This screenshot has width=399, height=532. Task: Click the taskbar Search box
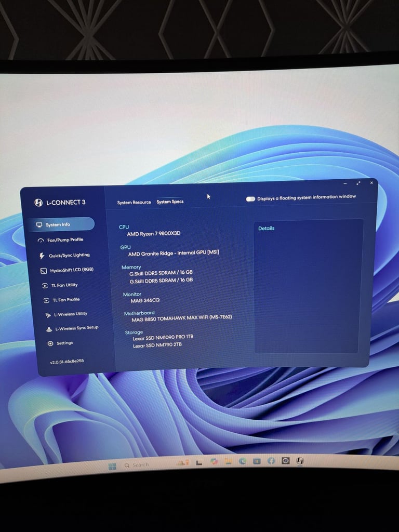[137, 465]
